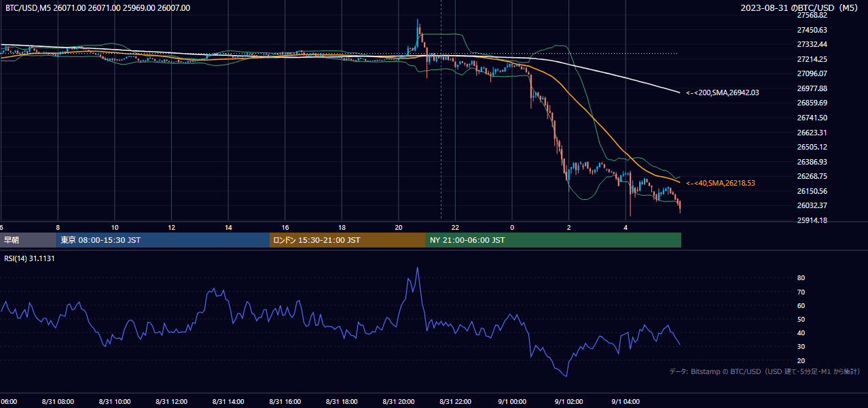The image size is (868, 408).
Task: Click hour label 22 under the price chart
Action: coord(456,227)
